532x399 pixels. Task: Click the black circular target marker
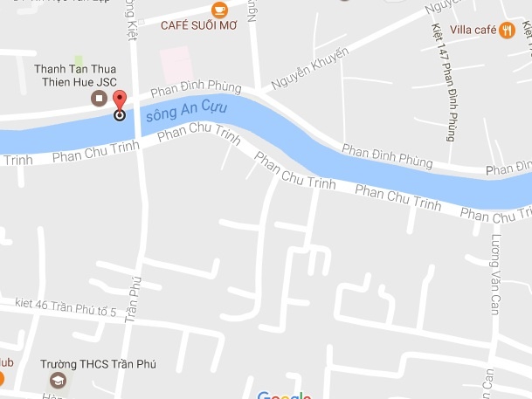pyautogui.click(x=120, y=115)
